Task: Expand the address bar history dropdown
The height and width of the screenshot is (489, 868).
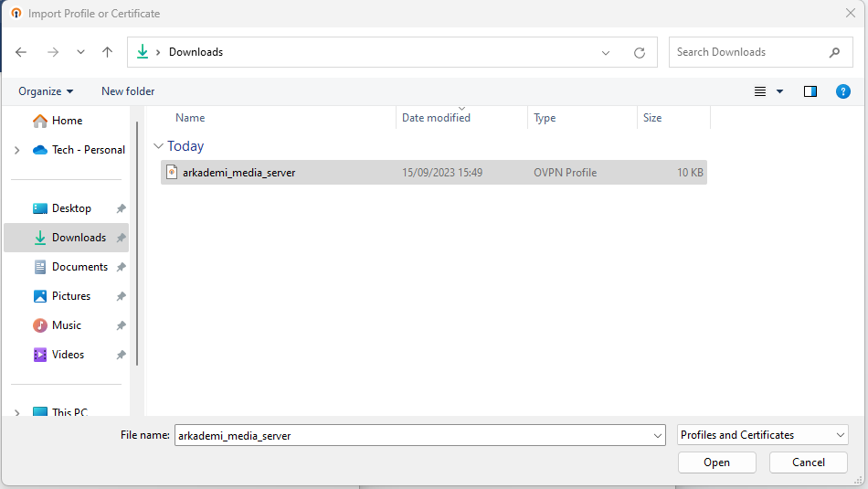Action: [606, 53]
